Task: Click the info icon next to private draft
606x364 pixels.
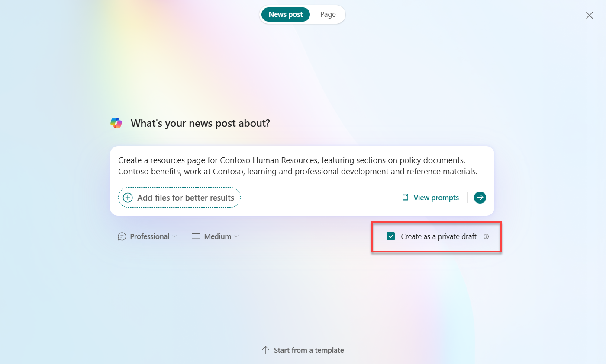Action: pos(486,236)
